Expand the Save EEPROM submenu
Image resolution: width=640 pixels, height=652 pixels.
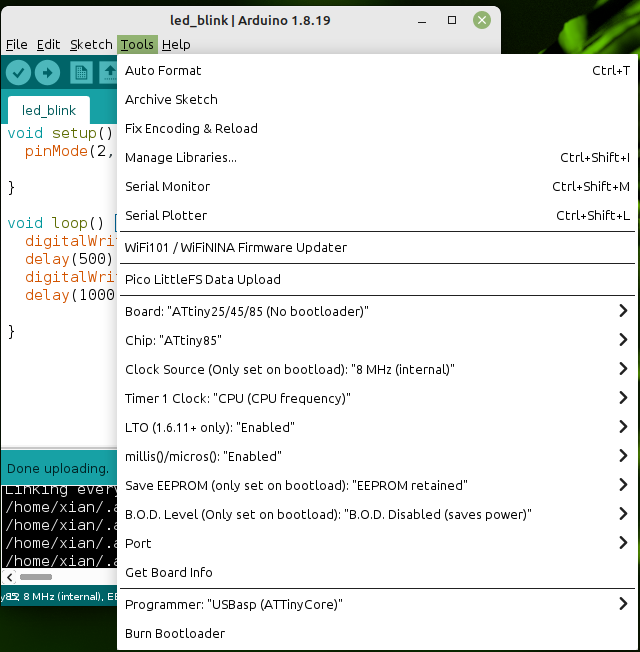coord(377,485)
